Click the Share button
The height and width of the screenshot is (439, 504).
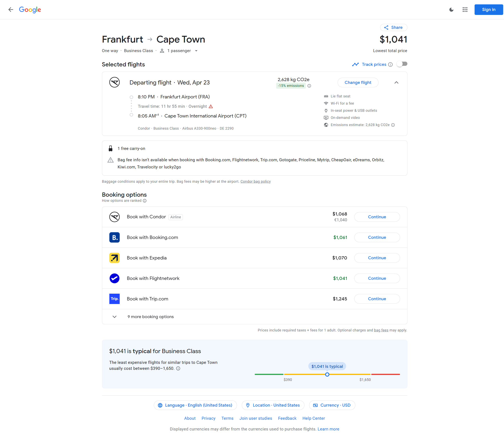[393, 27]
